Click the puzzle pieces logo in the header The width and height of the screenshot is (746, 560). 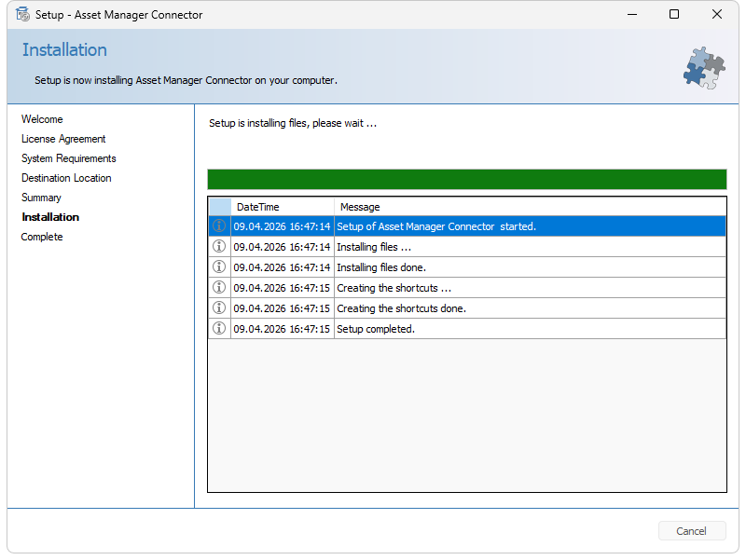pos(704,68)
